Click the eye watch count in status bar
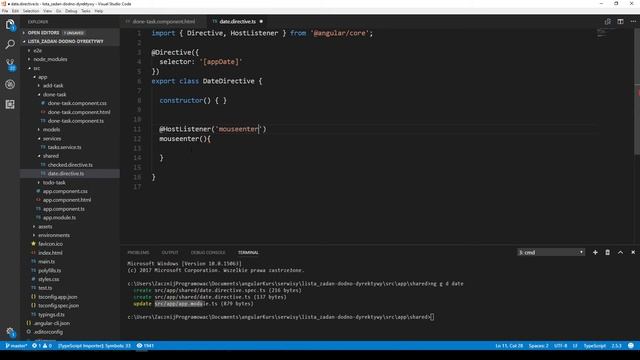640x360 pixels. 145,346
